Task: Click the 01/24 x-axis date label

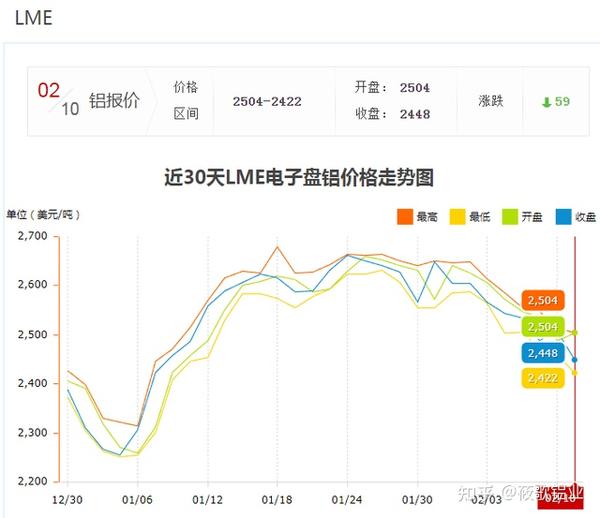Action: [x=347, y=500]
